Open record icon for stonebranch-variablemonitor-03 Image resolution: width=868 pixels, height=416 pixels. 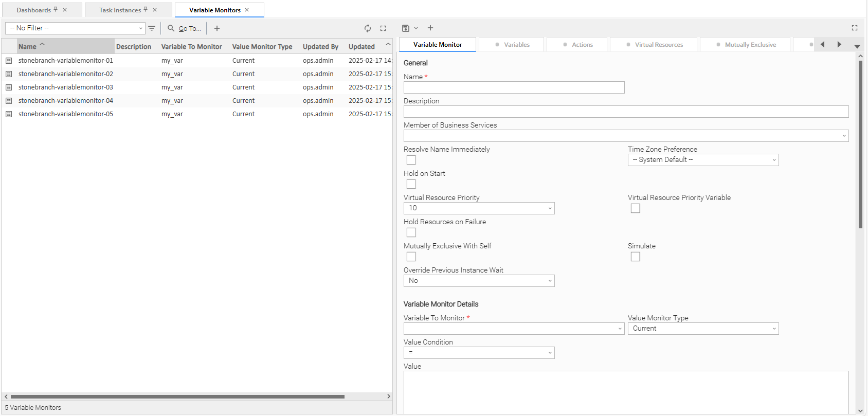(9, 87)
